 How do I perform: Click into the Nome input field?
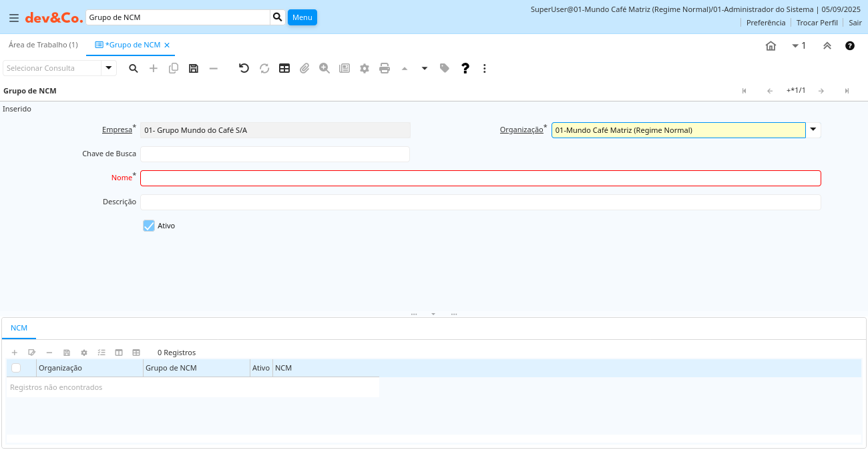(480, 178)
